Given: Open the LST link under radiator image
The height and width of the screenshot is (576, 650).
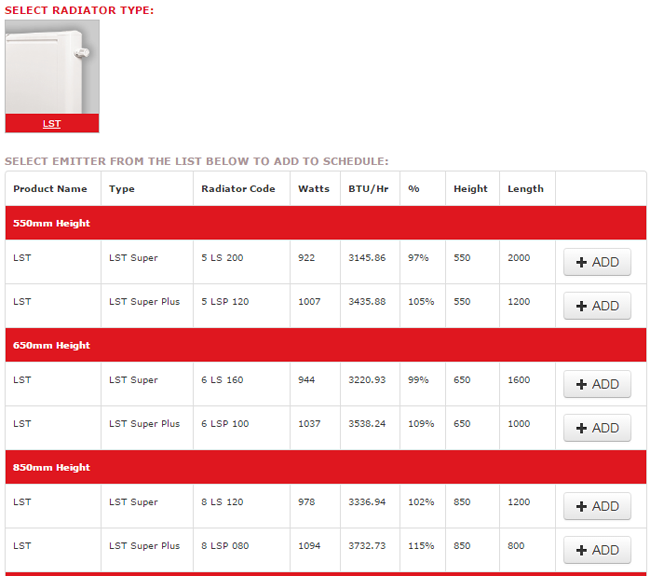Looking at the screenshot, I should pyautogui.click(x=52, y=124).
